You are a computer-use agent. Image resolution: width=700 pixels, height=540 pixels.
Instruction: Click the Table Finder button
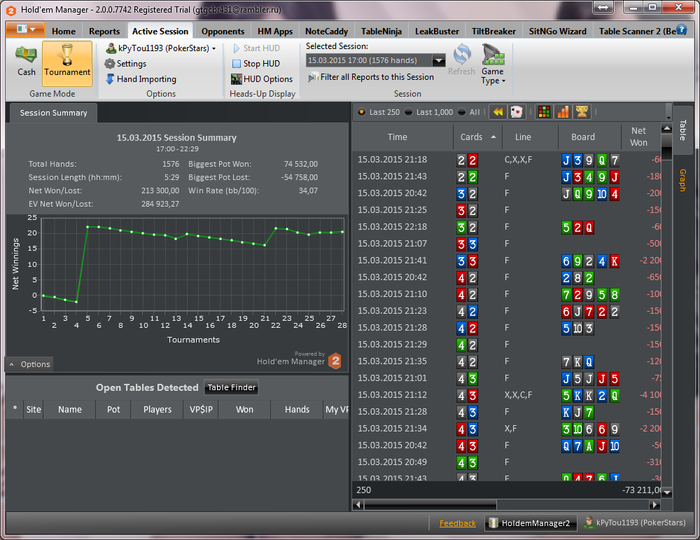pyautogui.click(x=231, y=387)
